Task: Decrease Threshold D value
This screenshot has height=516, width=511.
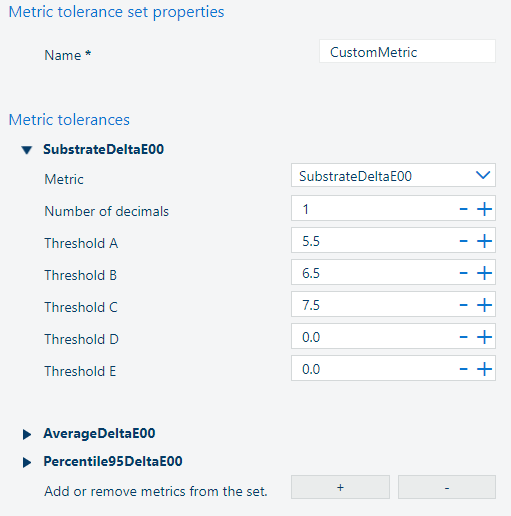Action: click(x=463, y=337)
